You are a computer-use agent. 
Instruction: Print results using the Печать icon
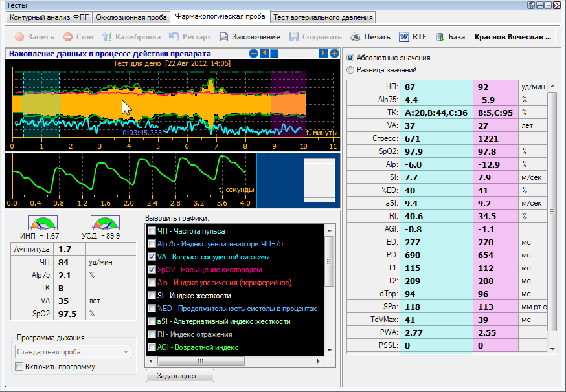[x=356, y=37]
